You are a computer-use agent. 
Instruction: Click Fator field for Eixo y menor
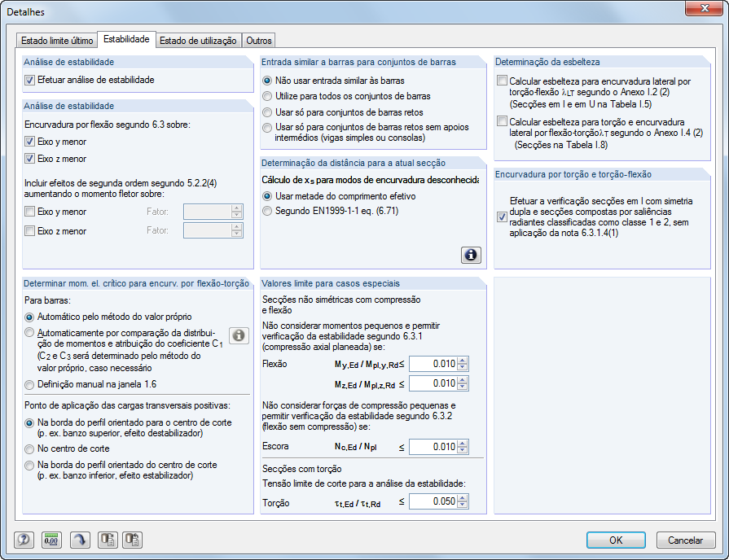coord(208,212)
